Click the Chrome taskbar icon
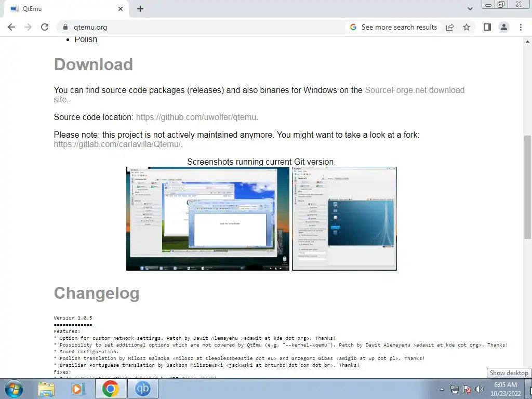 [x=110, y=389]
